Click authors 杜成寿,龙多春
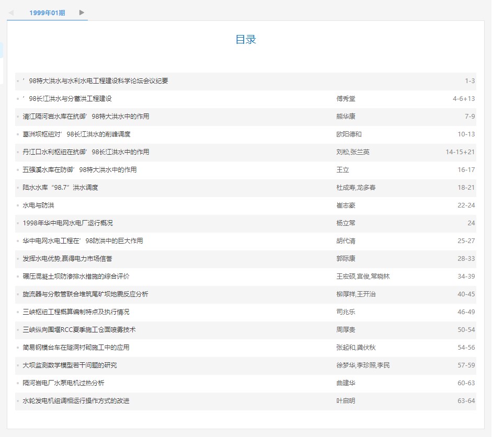The height and width of the screenshot is (437, 504). point(356,187)
